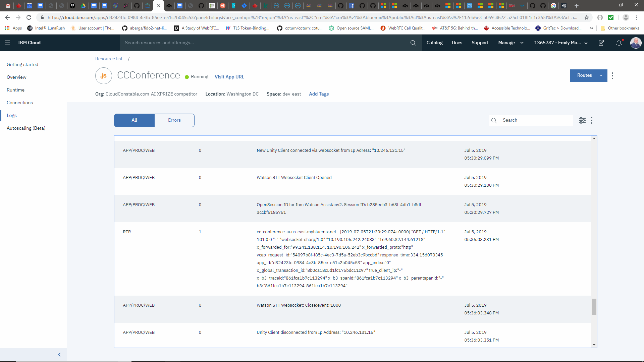Open the overflow menu next to Routes

point(613,75)
